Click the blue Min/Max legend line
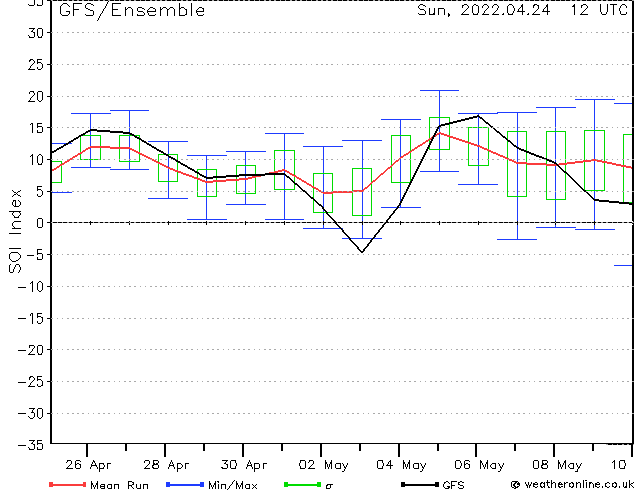The width and height of the screenshot is (634, 490). (x=185, y=484)
